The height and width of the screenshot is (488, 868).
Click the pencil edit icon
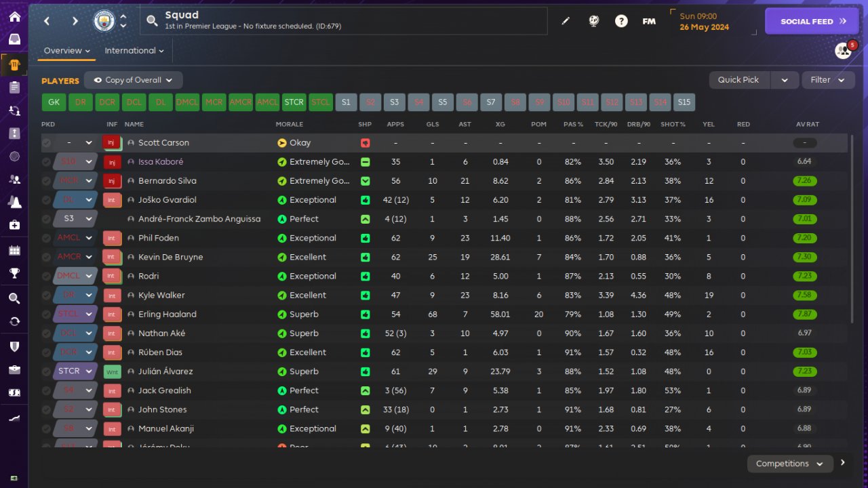pos(566,21)
